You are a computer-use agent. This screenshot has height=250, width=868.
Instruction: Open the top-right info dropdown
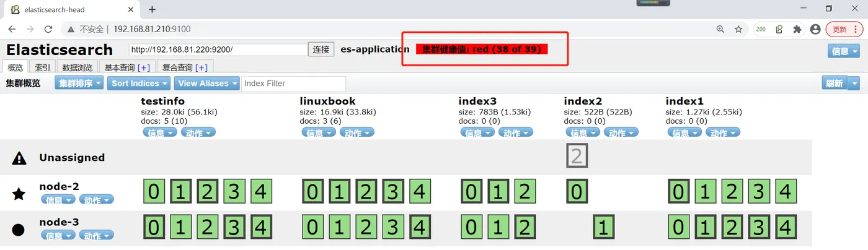click(x=844, y=51)
